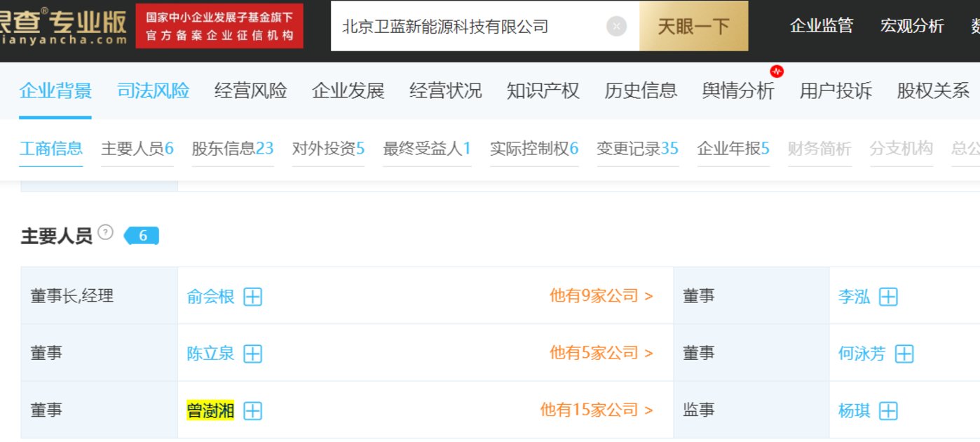Open 他有9家公司 link for 俞会根

pos(601,296)
